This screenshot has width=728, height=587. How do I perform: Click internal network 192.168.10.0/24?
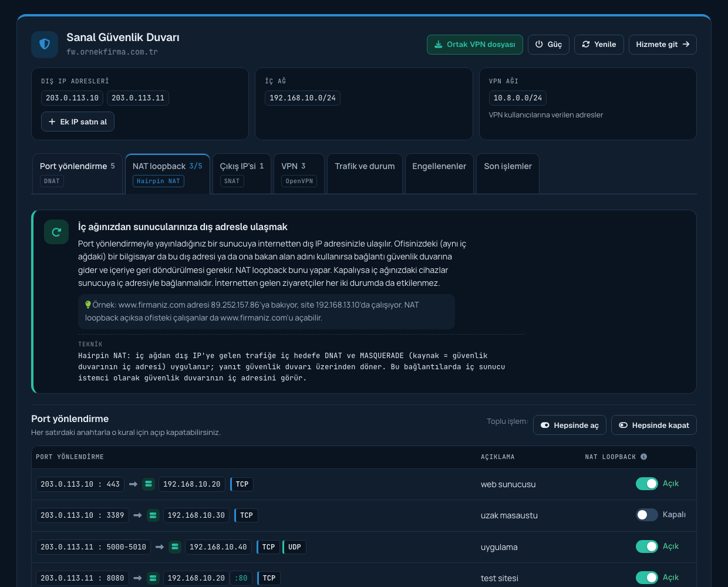coord(302,98)
